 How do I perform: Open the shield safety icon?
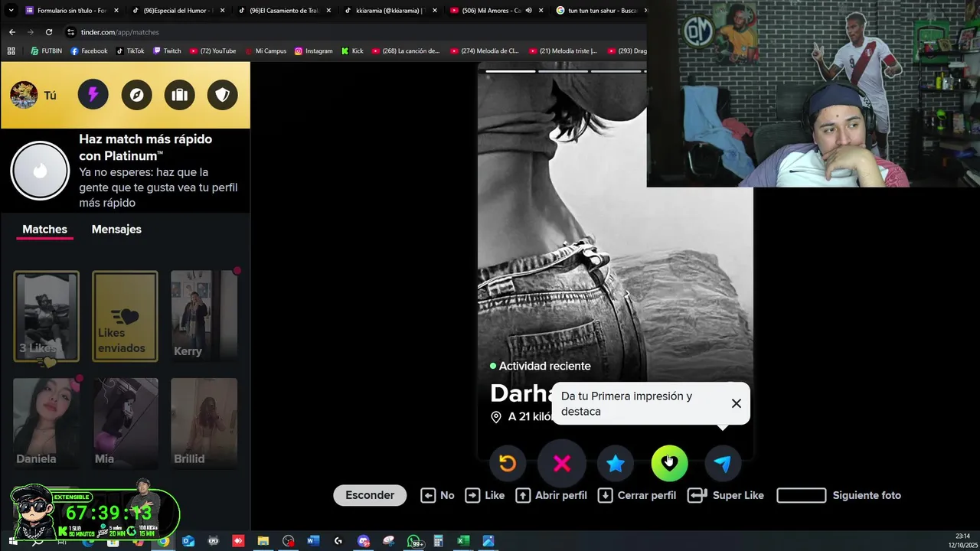click(x=222, y=95)
